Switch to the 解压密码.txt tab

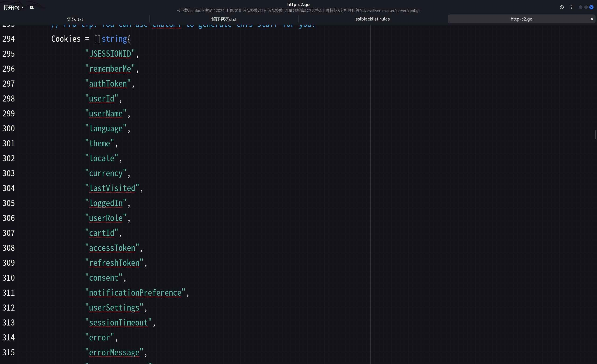point(224,19)
